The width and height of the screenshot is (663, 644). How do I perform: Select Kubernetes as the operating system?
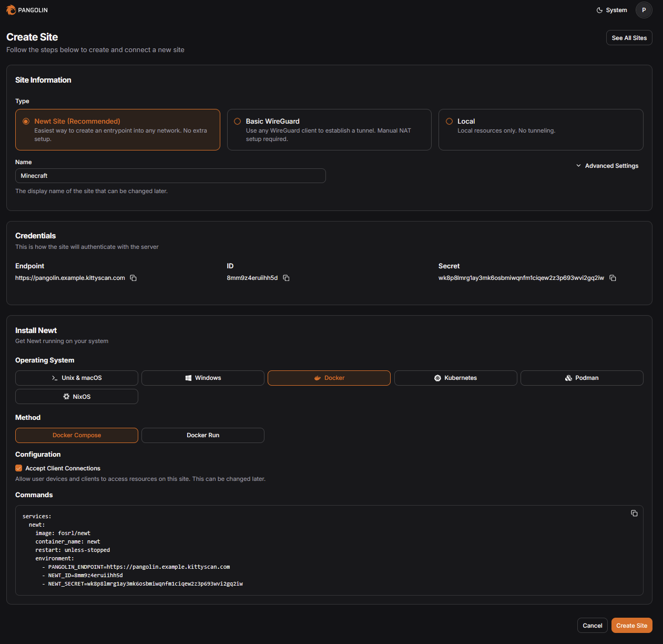click(x=455, y=378)
